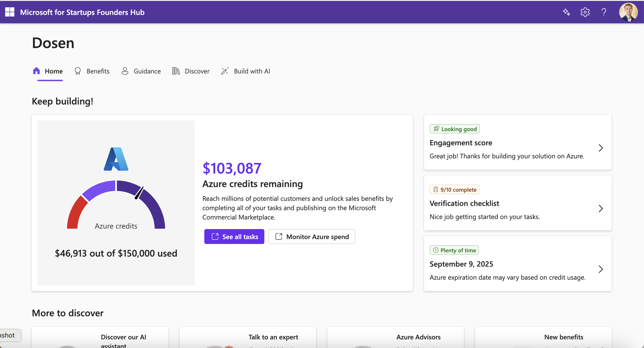Click Microsoft for Startups Founders Hub title
This screenshot has width=644, height=348.
point(82,12)
